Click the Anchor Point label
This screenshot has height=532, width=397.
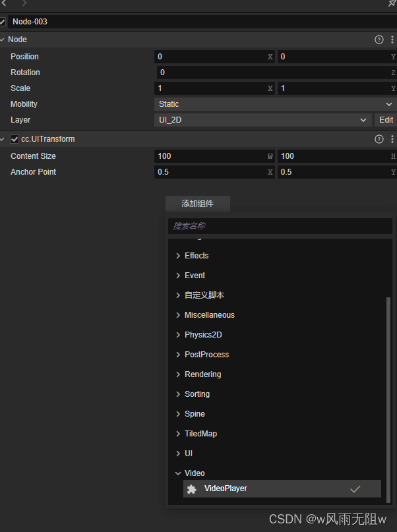click(x=33, y=172)
